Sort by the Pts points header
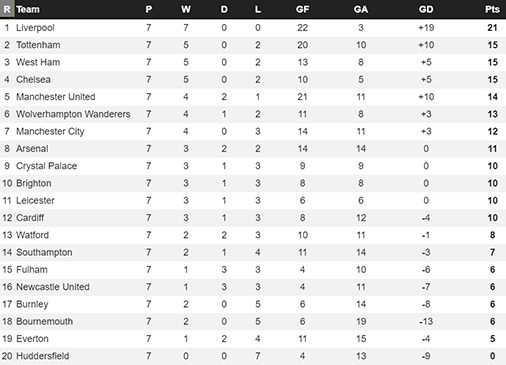Screen dimensions: 506x365 coord(492,9)
